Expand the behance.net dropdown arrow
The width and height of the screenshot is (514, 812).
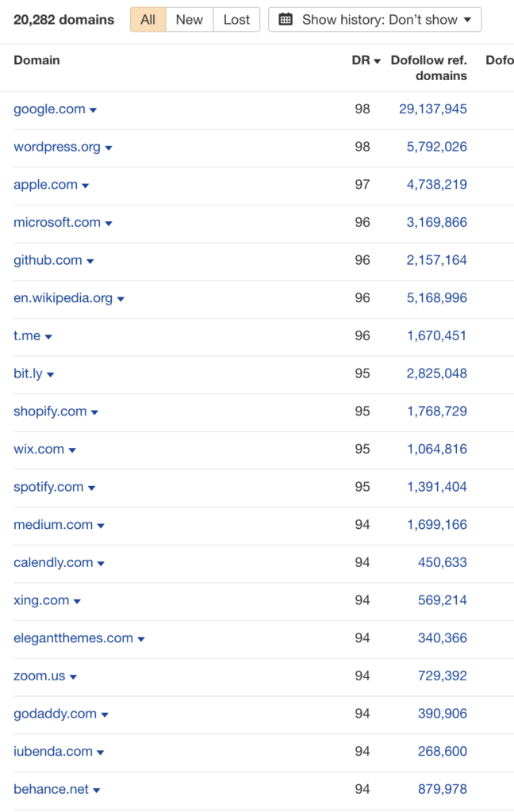[97, 791]
